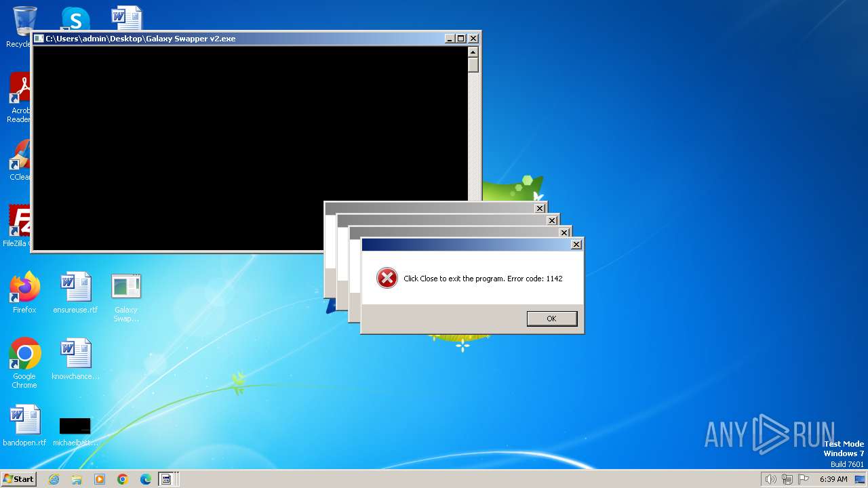Close the Error code 1142 dialog
Viewport: 868px width, 488px height.
coord(576,245)
